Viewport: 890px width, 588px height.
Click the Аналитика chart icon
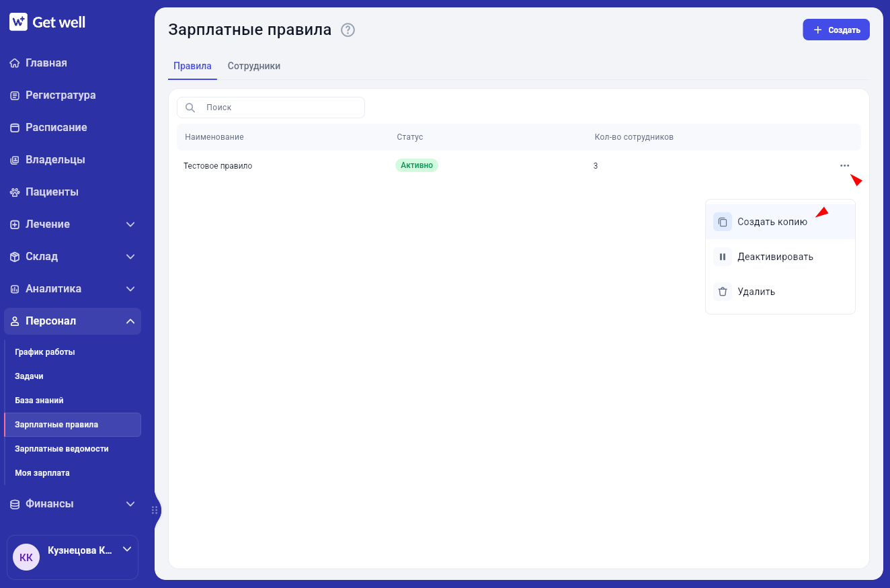click(15, 289)
